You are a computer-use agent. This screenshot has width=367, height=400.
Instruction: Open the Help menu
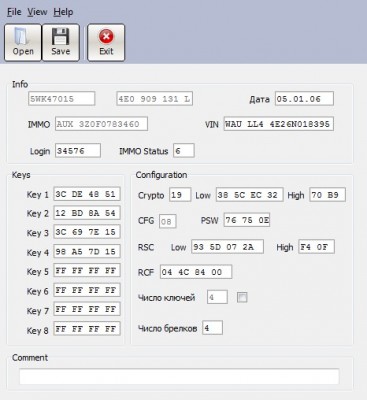pos(63,12)
